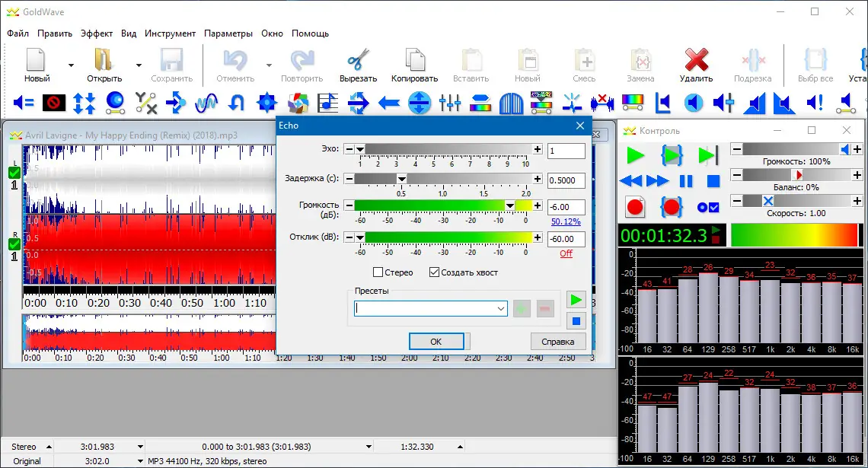Open the Эффект menu
868x468 pixels.
coord(96,33)
